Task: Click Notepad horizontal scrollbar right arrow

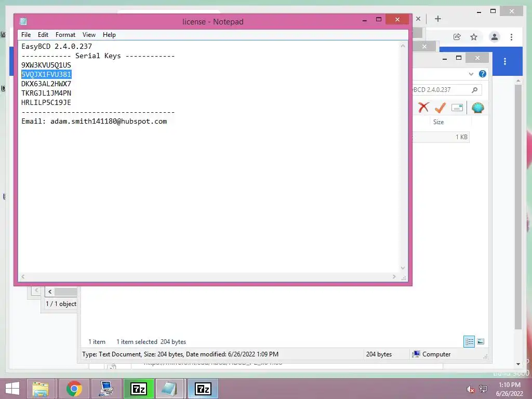Action: pyautogui.click(x=394, y=276)
